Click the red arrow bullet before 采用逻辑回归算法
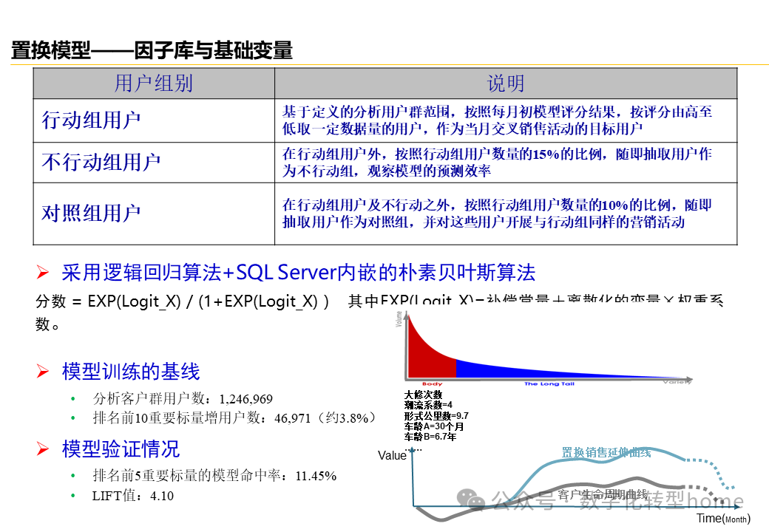Viewport: 769px width, 532px height. [x=43, y=273]
